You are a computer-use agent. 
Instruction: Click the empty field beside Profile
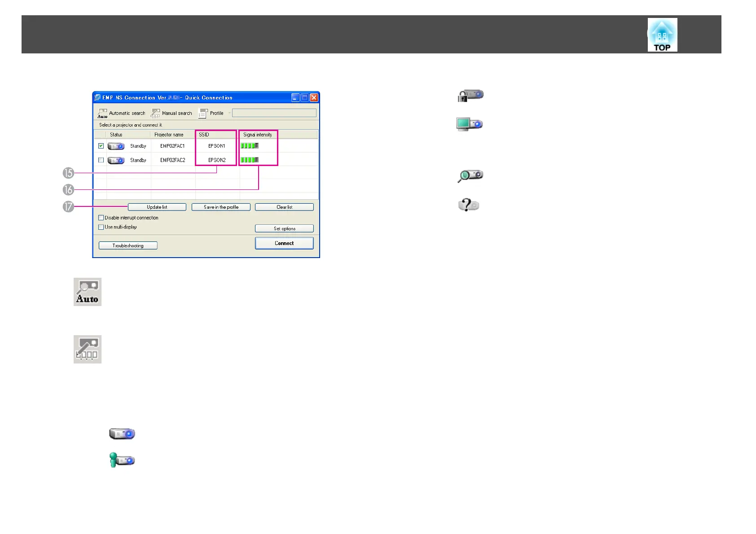coord(274,113)
